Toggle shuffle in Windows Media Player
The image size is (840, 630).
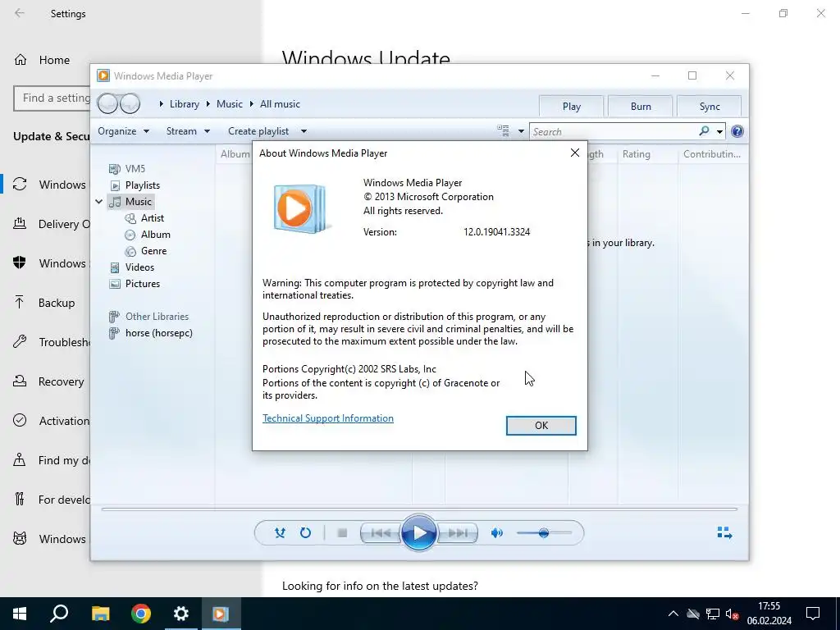280,532
